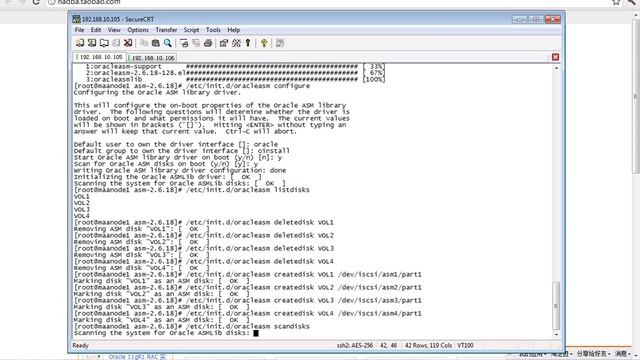
Task: Open the Oracle 11gR1 RAC link in the browser
Action: coord(137,357)
